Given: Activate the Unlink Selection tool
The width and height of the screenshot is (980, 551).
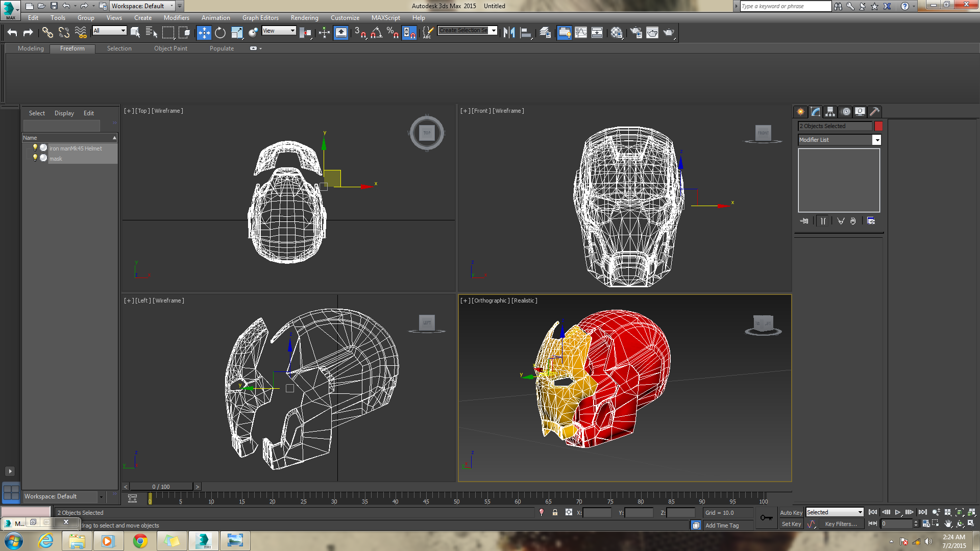Looking at the screenshot, I should click(64, 33).
